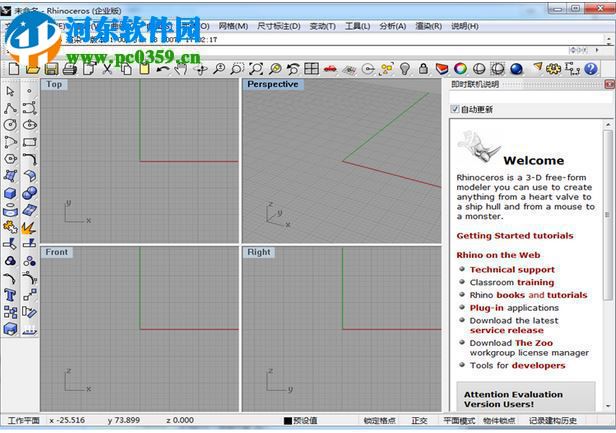
Task: Open the 说明(H) menu
Action: [465, 26]
